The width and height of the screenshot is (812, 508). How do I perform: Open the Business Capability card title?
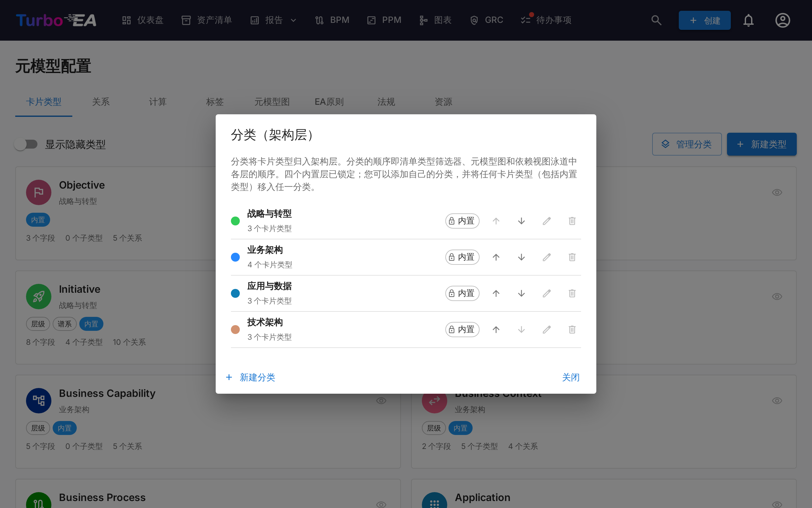[107, 393]
